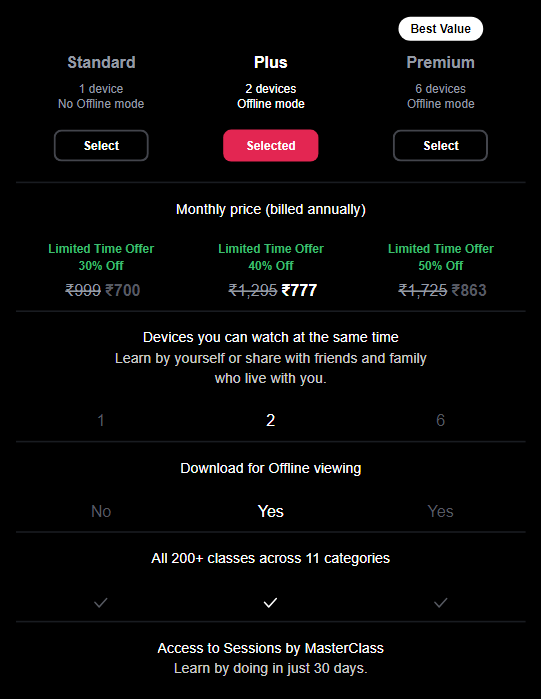Click the Standard plan checkmark icon
Image resolution: width=541 pixels, height=699 pixels.
(101, 603)
